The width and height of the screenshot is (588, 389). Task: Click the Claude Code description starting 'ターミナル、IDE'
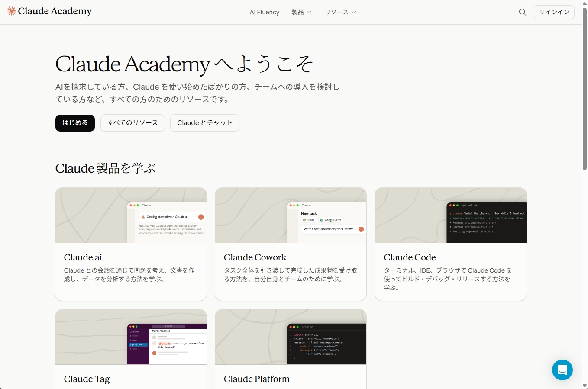[448, 279]
